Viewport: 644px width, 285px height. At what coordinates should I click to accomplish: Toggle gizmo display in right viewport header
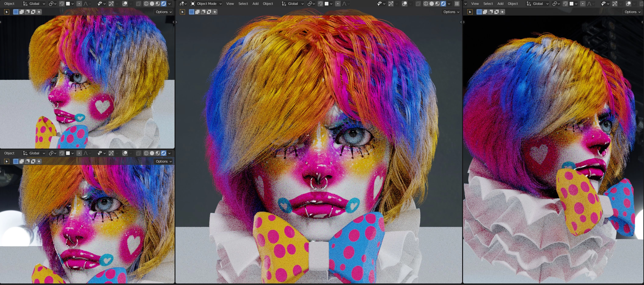[x=615, y=4]
